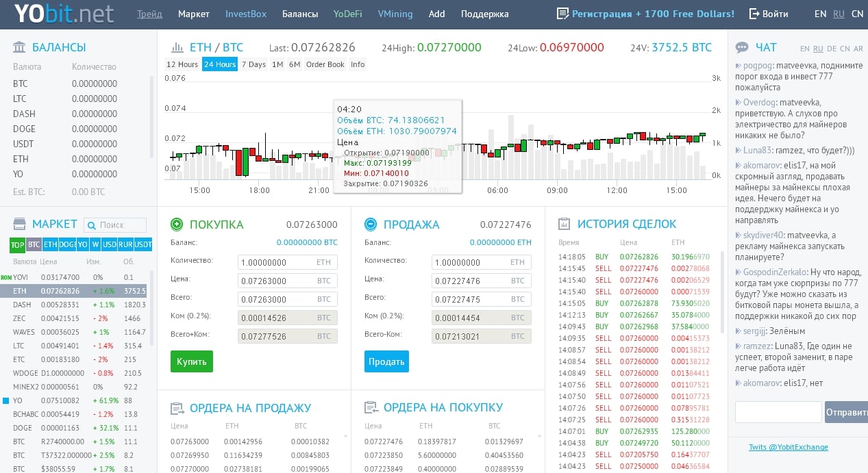Click the chat message input box

(x=778, y=412)
